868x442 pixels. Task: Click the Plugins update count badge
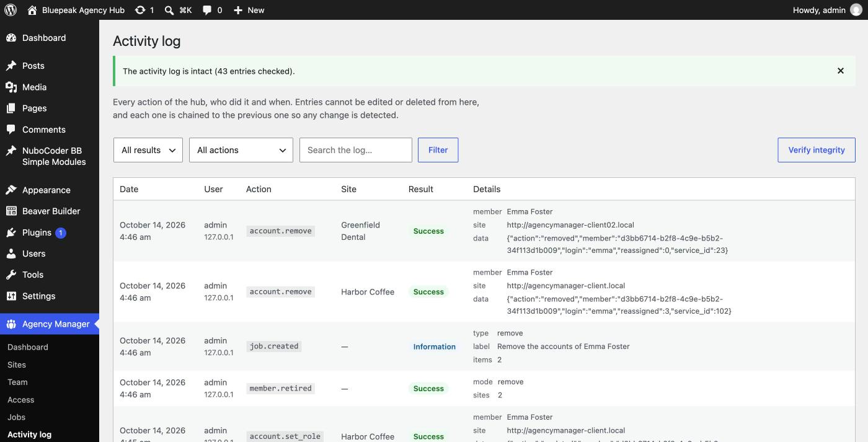[61, 233]
